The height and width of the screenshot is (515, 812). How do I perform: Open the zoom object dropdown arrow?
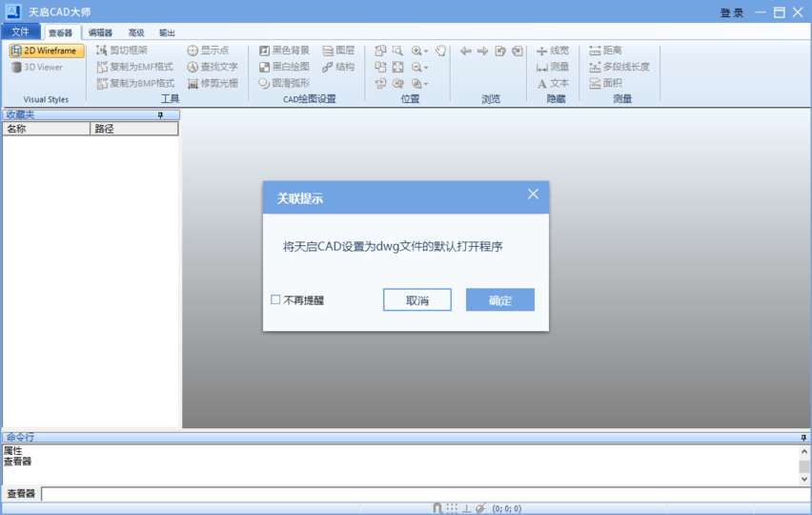pyautogui.click(x=426, y=84)
